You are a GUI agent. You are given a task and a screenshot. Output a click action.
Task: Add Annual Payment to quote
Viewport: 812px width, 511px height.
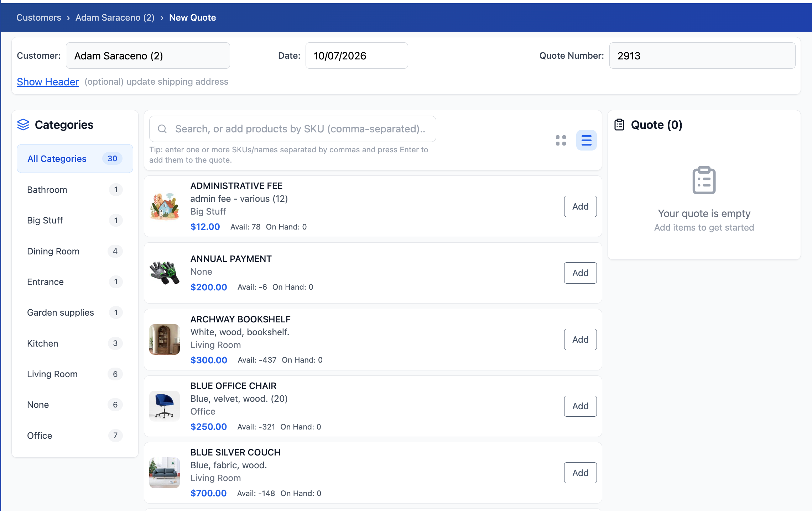580,273
